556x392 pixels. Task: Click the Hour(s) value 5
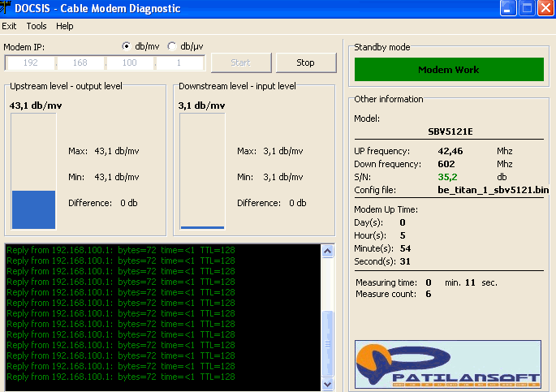(x=403, y=235)
